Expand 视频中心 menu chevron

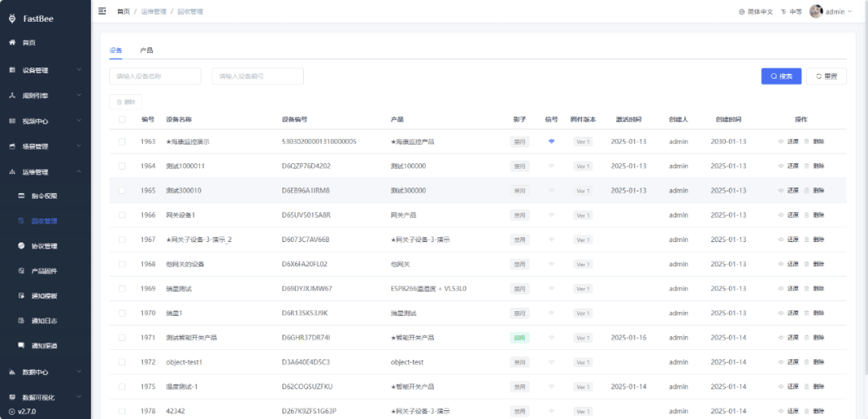coord(79,121)
